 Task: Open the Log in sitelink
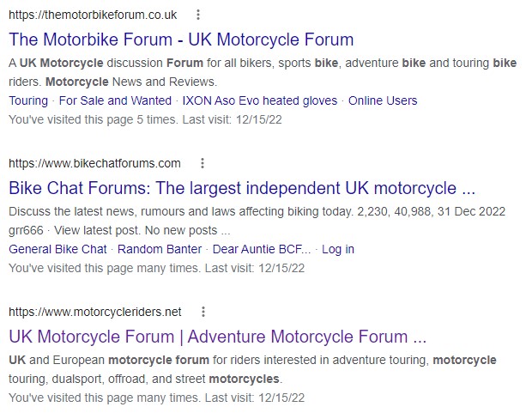(x=338, y=249)
